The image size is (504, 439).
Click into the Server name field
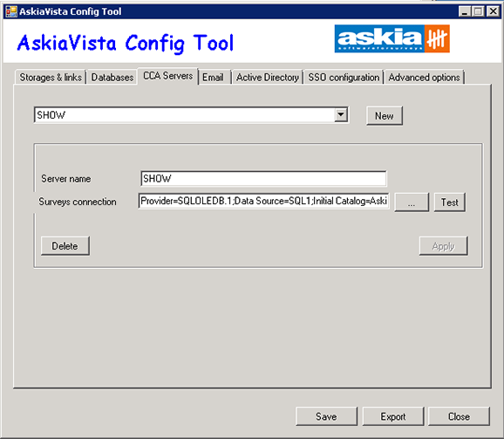[x=263, y=179]
